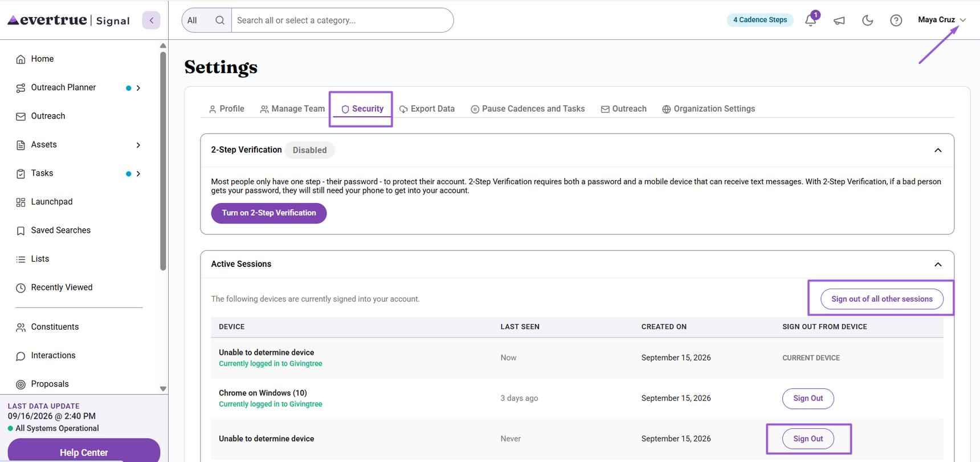The width and height of the screenshot is (980, 462).
Task: Collapse the Active Sessions section
Action: pyautogui.click(x=938, y=264)
